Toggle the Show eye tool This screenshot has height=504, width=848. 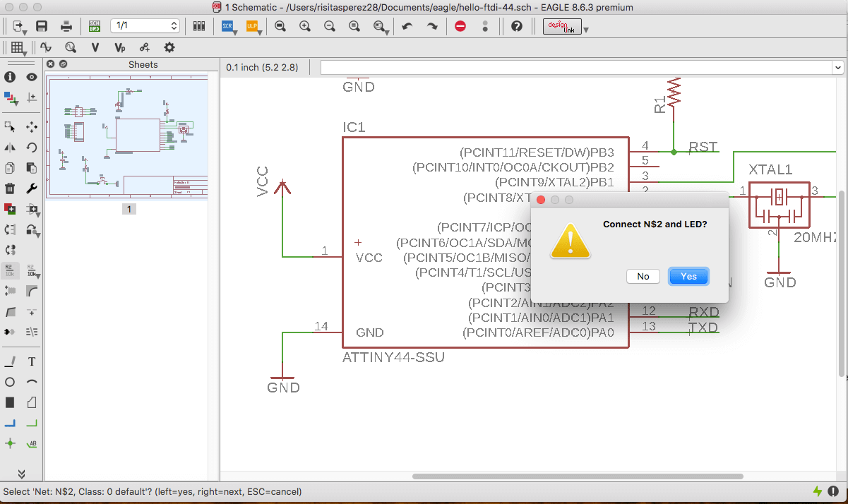tap(32, 77)
